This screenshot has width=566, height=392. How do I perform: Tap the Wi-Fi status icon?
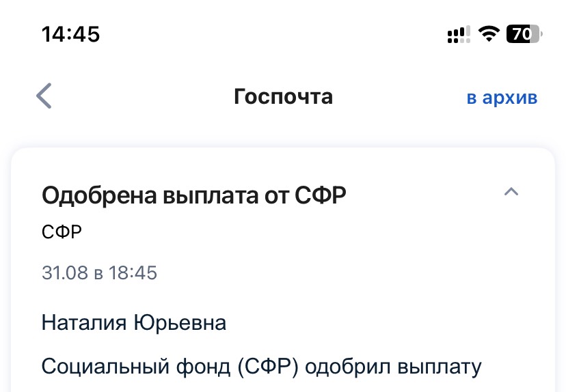(489, 34)
